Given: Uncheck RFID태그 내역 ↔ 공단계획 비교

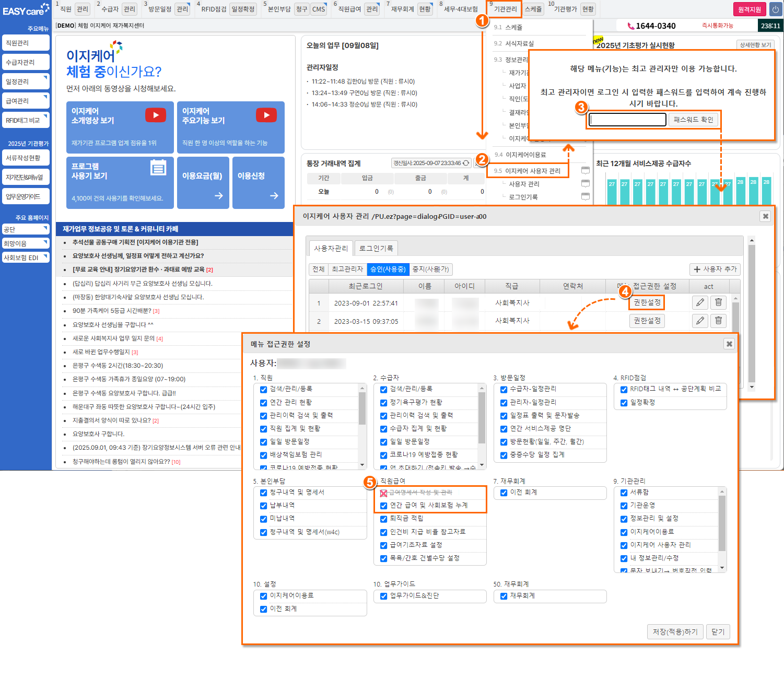Looking at the screenshot, I should (x=624, y=389).
